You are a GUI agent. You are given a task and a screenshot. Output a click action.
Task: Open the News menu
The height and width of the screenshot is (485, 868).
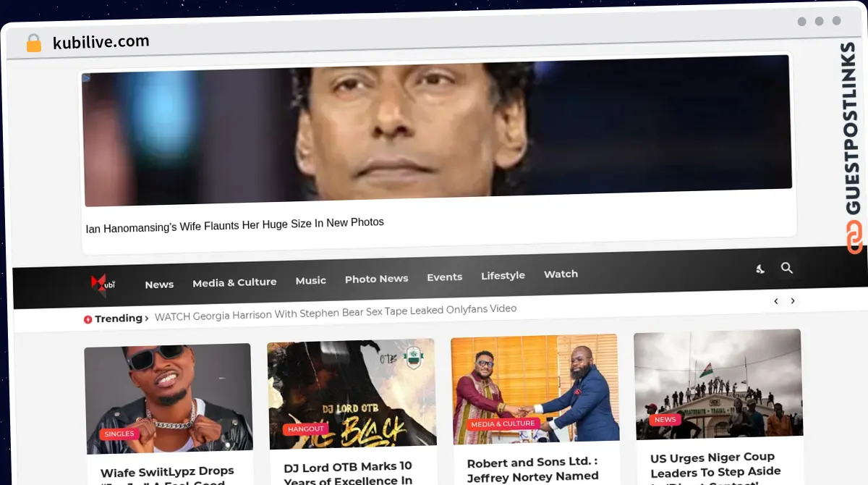(x=159, y=284)
